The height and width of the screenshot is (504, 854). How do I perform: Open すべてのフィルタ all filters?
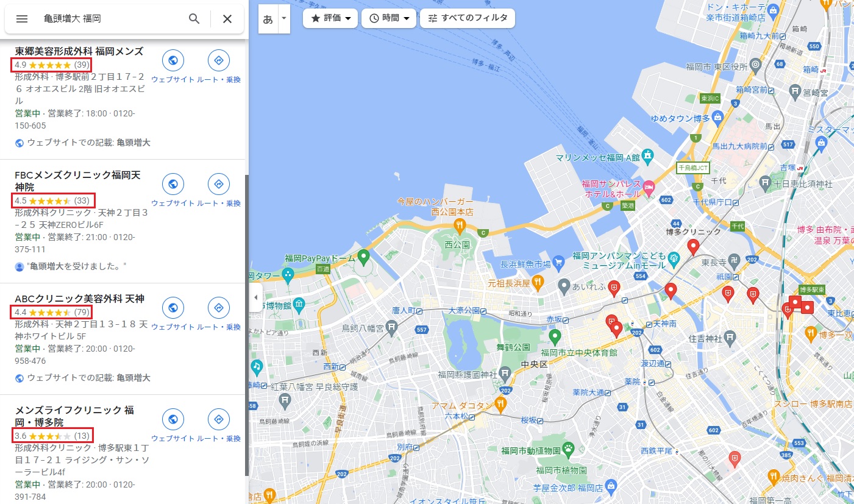(x=468, y=18)
